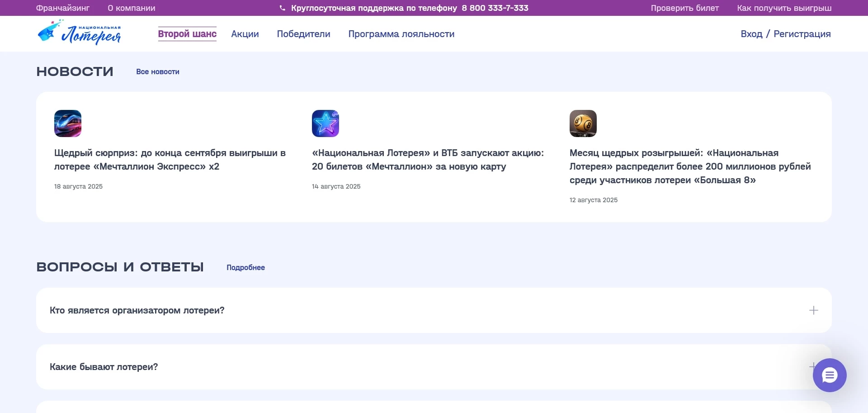
Task: Click the phone handset icon in the header
Action: [x=283, y=7]
